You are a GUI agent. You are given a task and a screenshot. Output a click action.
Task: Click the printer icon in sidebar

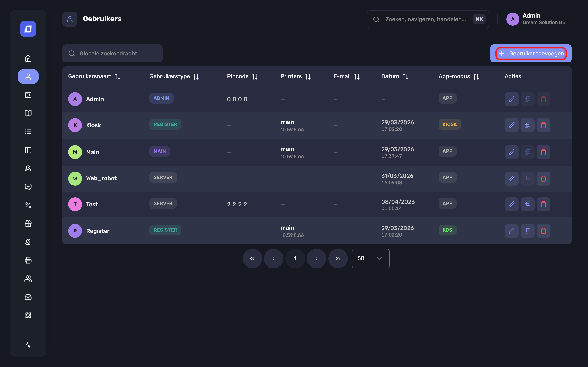coord(28,260)
